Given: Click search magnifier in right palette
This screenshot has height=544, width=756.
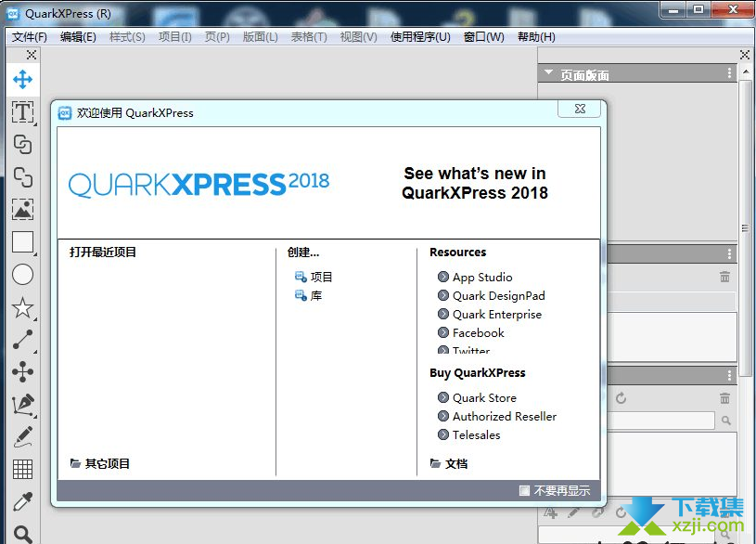Looking at the screenshot, I should tap(726, 421).
